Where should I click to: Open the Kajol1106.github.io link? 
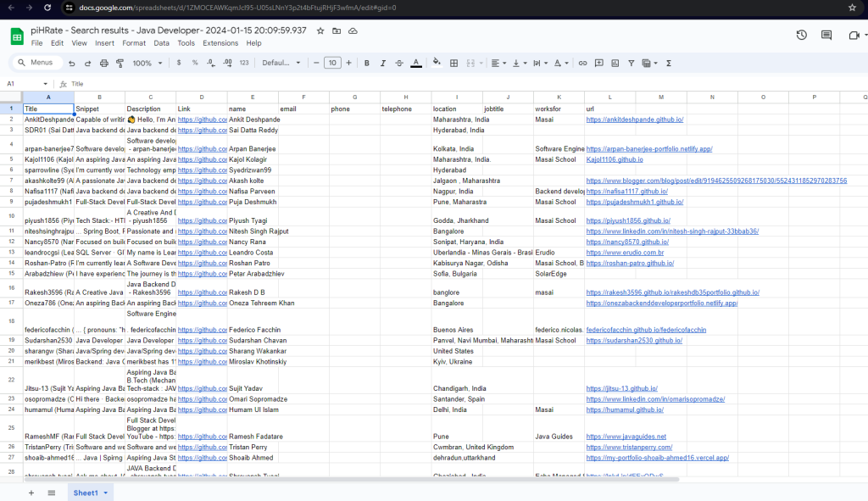pyautogui.click(x=615, y=159)
